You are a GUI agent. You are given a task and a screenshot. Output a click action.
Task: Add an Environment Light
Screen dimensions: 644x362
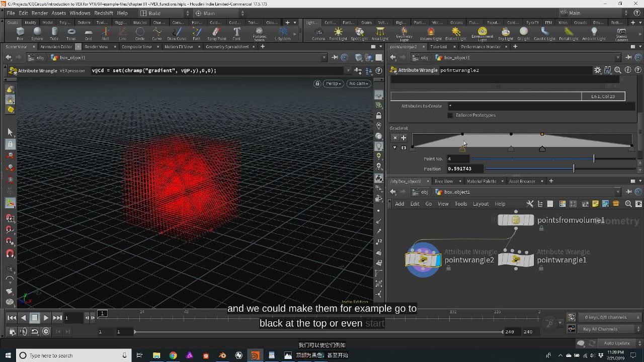[x=482, y=34]
